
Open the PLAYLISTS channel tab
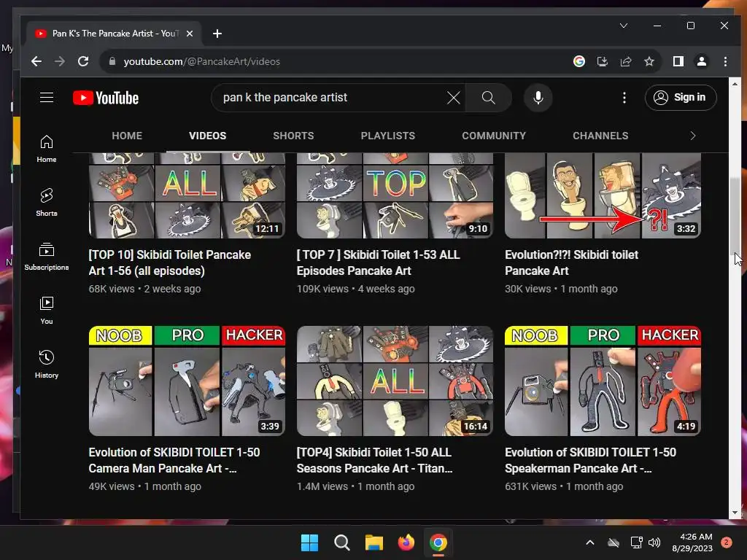point(388,136)
